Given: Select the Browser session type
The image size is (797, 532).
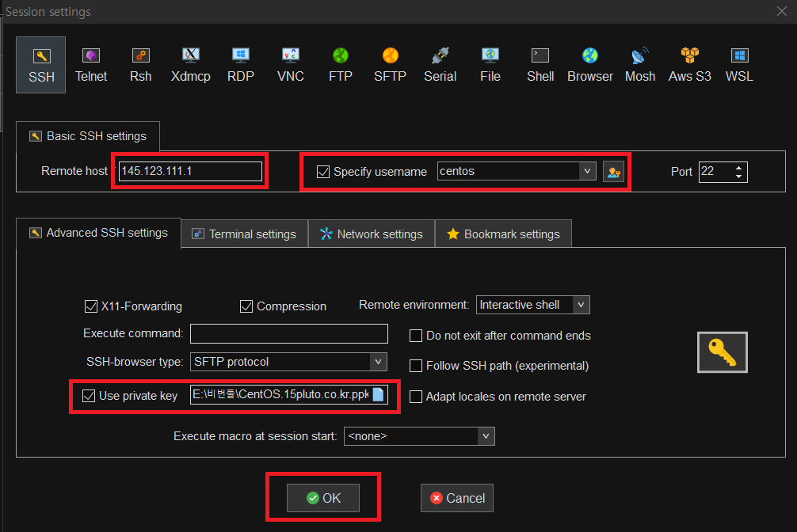Looking at the screenshot, I should (590, 65).
